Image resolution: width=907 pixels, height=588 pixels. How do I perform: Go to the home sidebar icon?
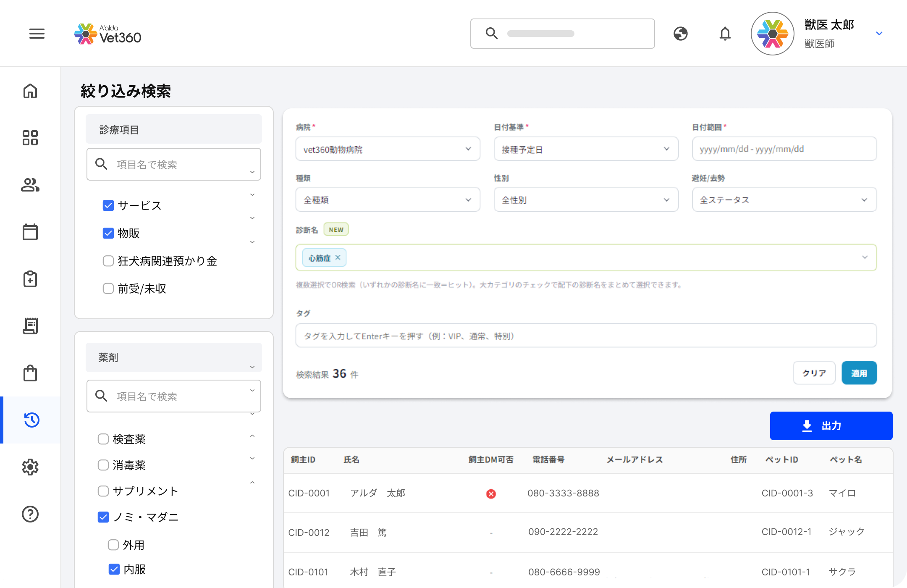click(x=30, y=91)
